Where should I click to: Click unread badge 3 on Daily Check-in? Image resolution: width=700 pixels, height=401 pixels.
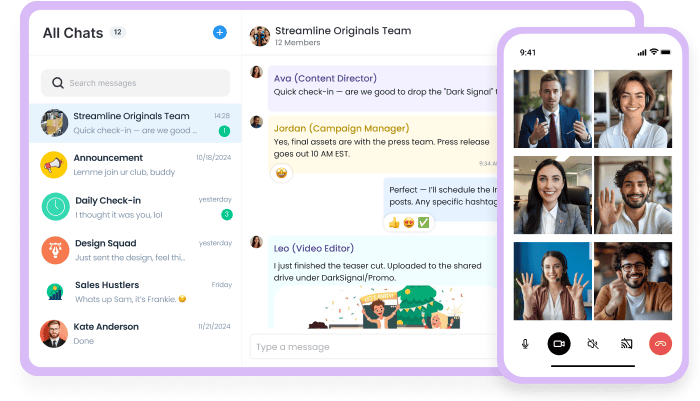point(227,215)
